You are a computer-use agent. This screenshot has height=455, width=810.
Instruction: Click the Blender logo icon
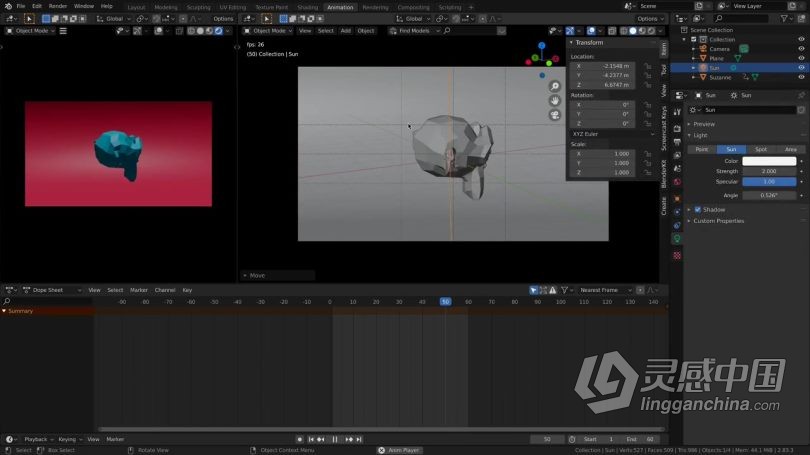8,6
